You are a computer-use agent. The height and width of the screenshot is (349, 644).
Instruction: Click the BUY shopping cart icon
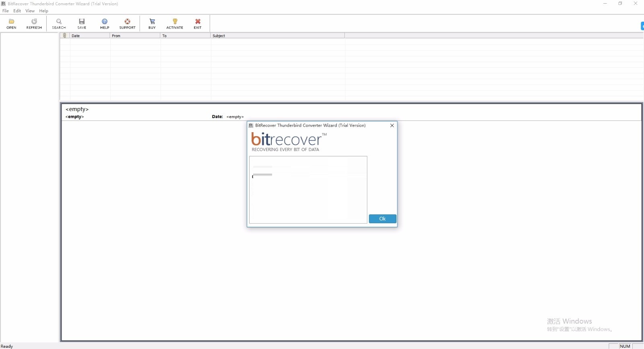coord(152,24)
